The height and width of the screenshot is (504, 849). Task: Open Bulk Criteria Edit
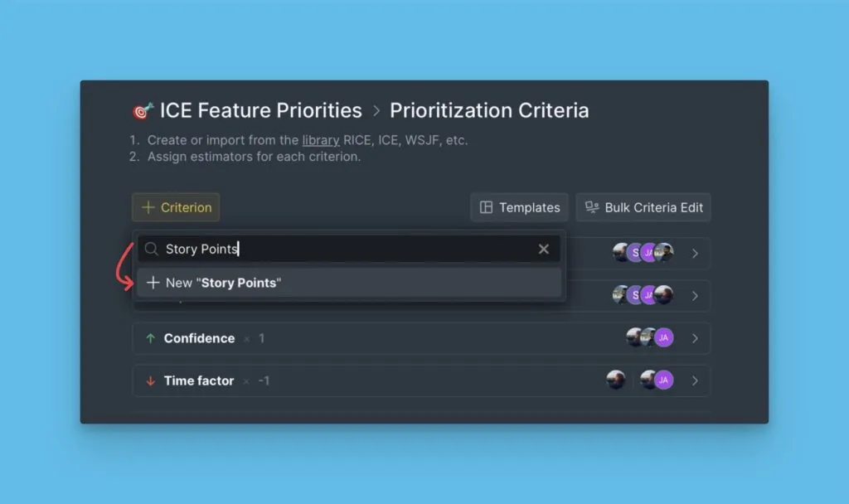[x=643, y=207]
